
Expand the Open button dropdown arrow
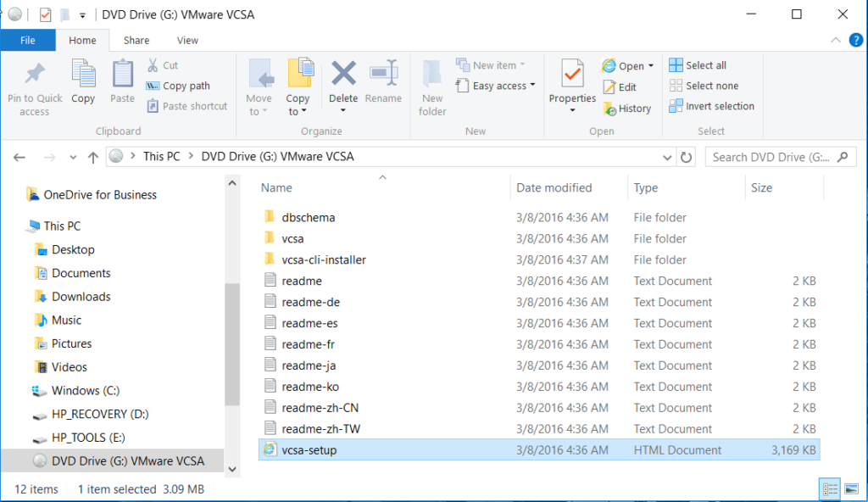point(651,66)
